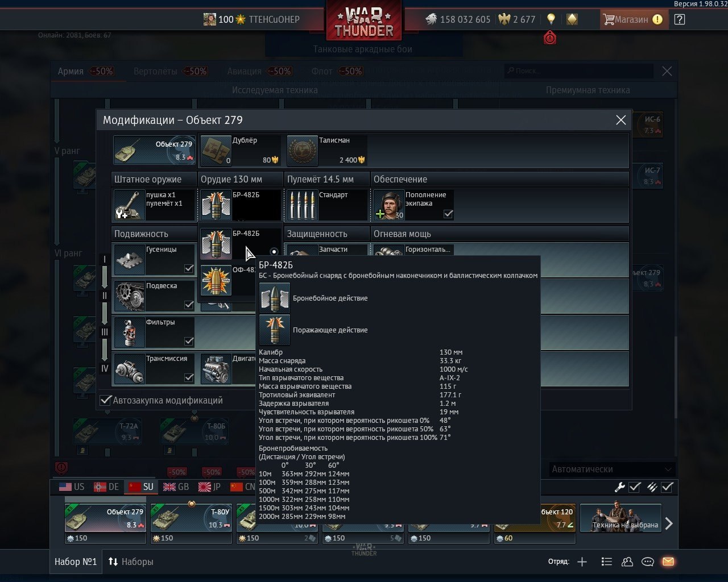Image resolution: width=728 pixels, height=582 pixels.
Task: Open the contacts friends icon
Action: [627, 562]
